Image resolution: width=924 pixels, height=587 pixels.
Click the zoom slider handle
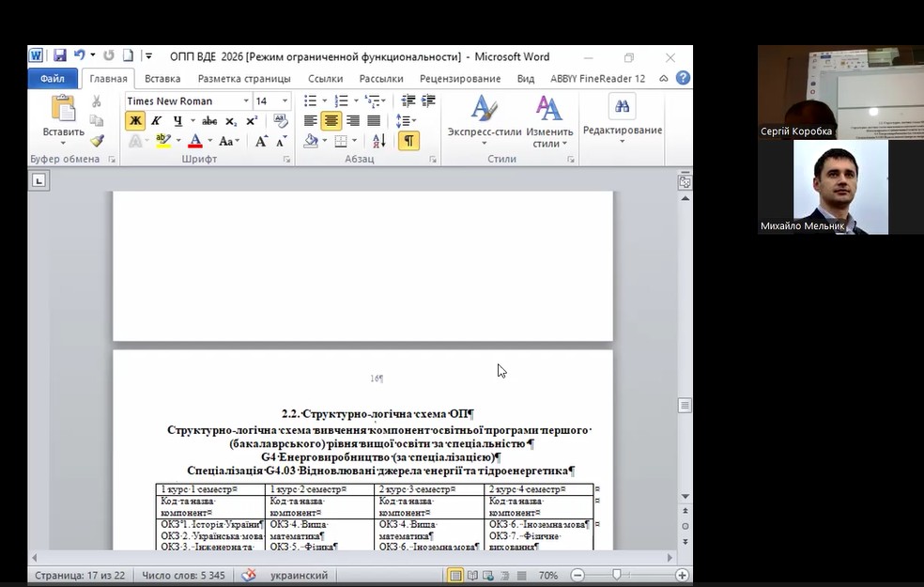[x=616, y=575]
